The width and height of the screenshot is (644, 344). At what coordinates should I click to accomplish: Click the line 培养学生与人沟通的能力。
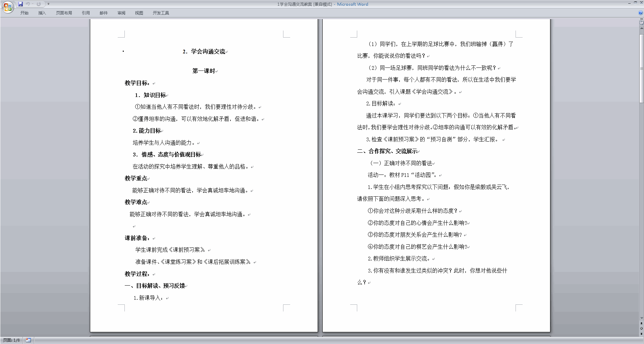tap(164, 143)
